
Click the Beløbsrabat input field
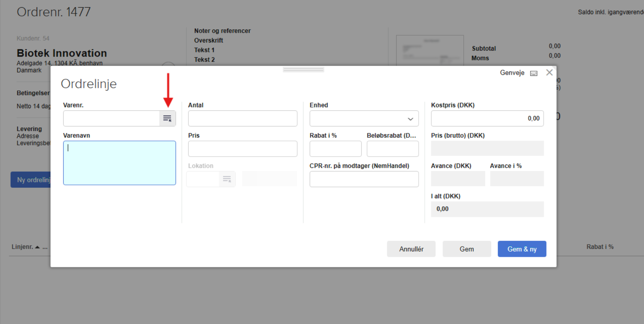392,149
